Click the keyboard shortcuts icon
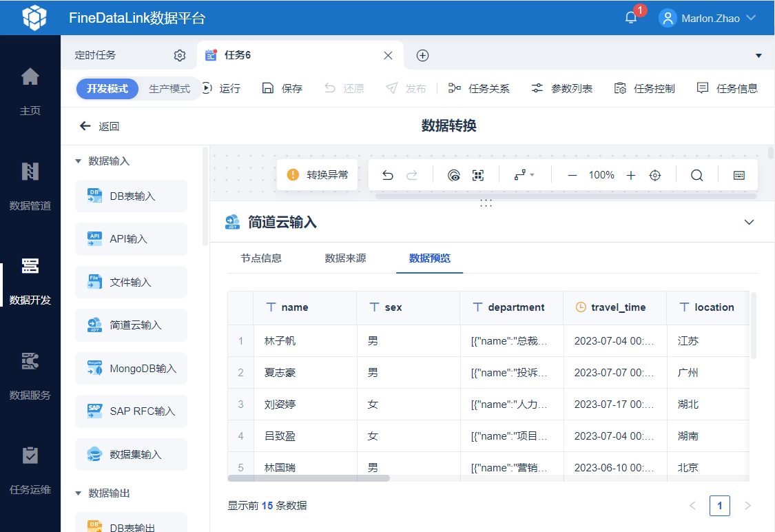The height and width of the screenshot is (532, 775). click(x=739, y=175)
